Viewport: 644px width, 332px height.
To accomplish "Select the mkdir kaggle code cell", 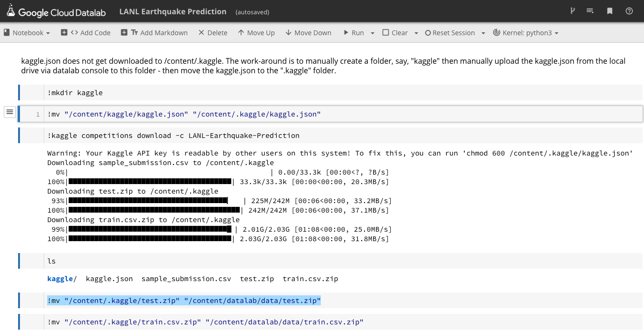I will [190, 92].
